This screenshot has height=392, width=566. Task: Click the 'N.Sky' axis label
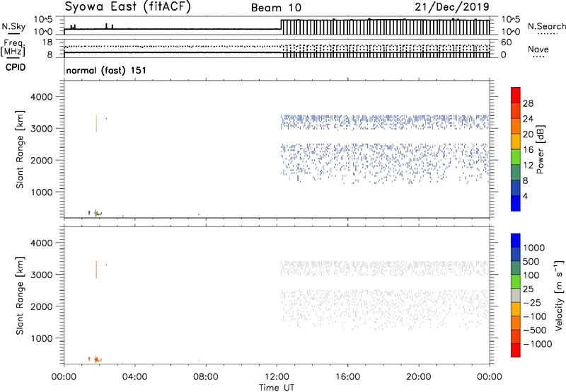point(13,26)
